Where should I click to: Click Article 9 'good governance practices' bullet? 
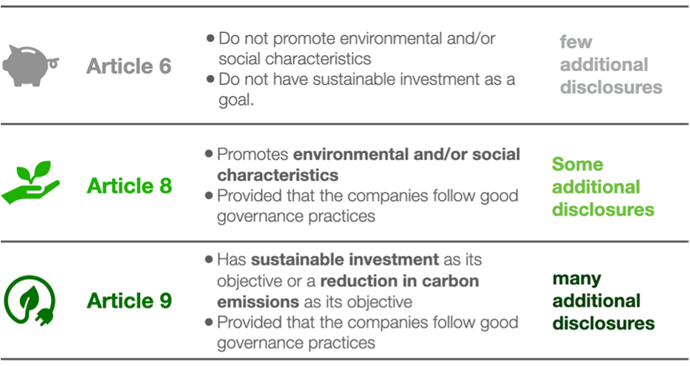362,333
